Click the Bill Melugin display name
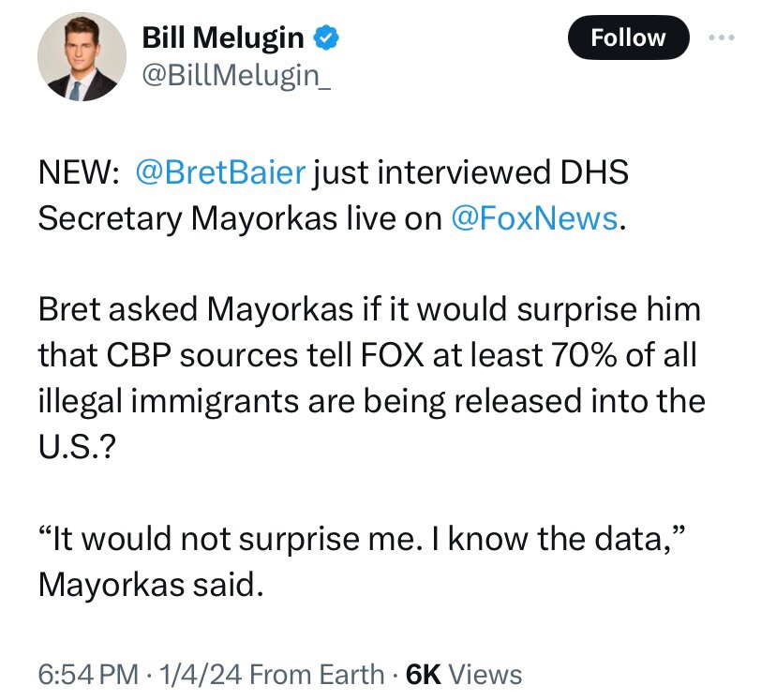The width and height of the screenshot is (776, 700). point(222,37)
